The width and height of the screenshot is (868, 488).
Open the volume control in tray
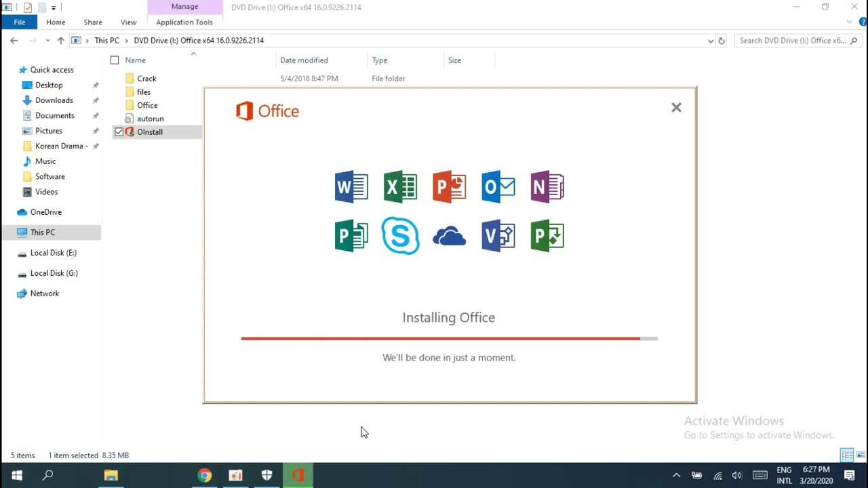[x=737, y=476]
